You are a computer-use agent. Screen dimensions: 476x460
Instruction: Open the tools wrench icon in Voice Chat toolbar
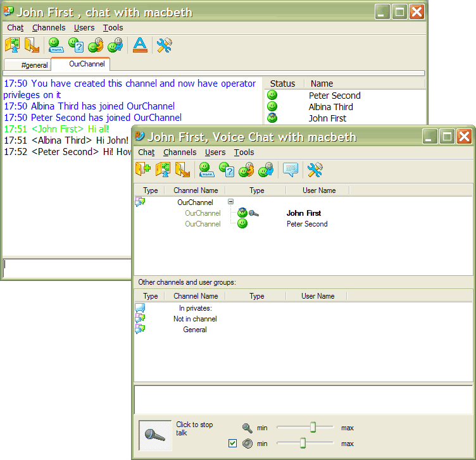click(315, 170)
